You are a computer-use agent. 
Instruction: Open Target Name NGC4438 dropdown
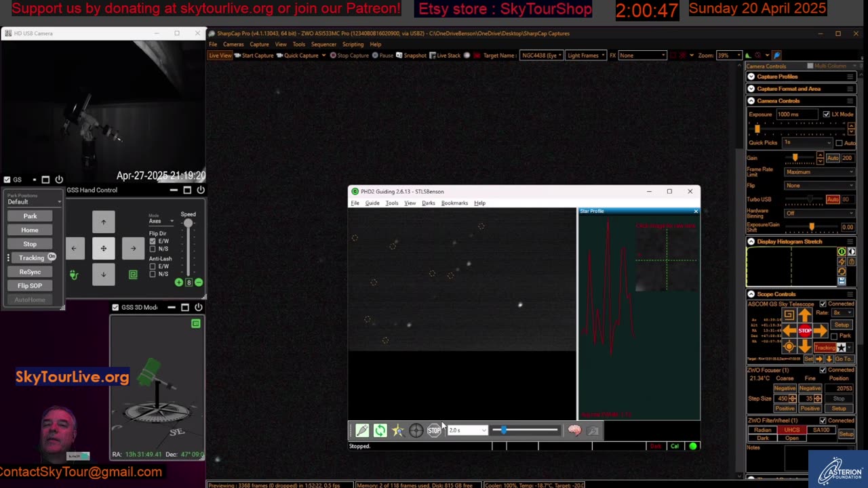pos(541,55)
